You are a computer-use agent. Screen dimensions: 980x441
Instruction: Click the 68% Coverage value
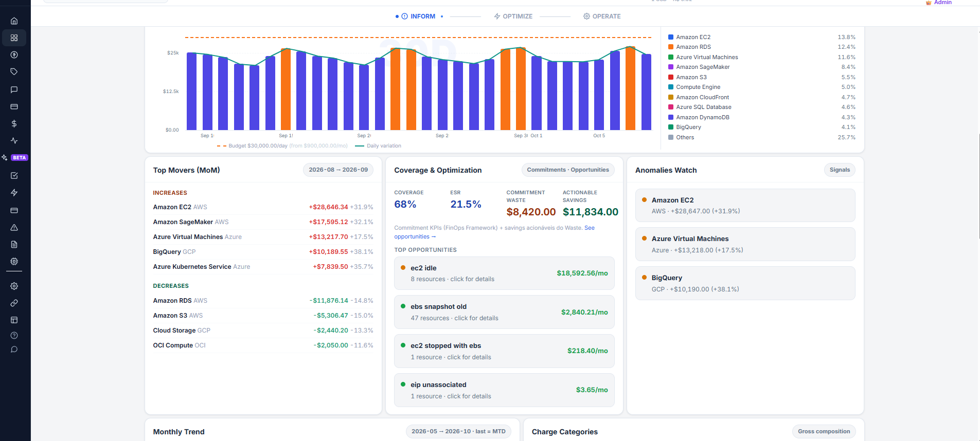pos(405,204)
